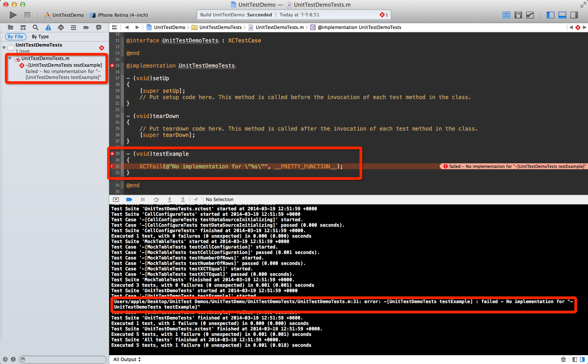
Task: Click UnitTestDemoTests.m in the jump bar
Action: pyautogui.click(x=276, y=27)
